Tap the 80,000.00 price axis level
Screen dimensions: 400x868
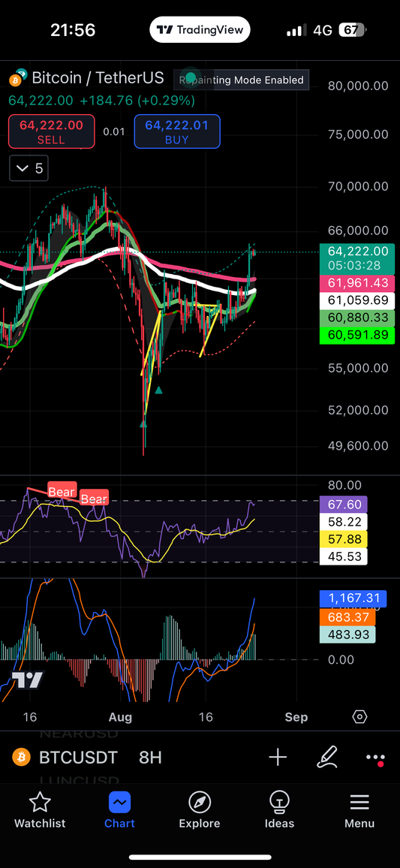click(358, 86)
